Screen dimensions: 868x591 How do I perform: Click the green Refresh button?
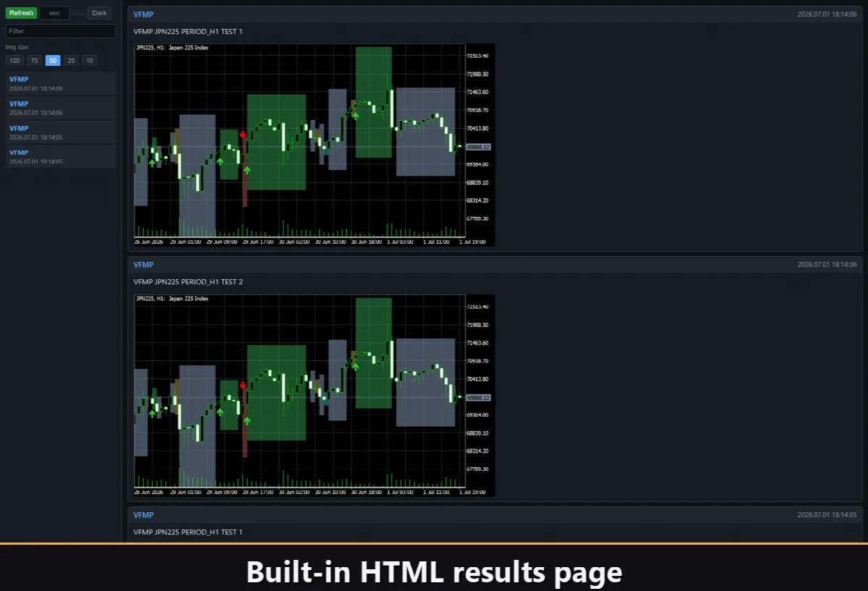21,13
